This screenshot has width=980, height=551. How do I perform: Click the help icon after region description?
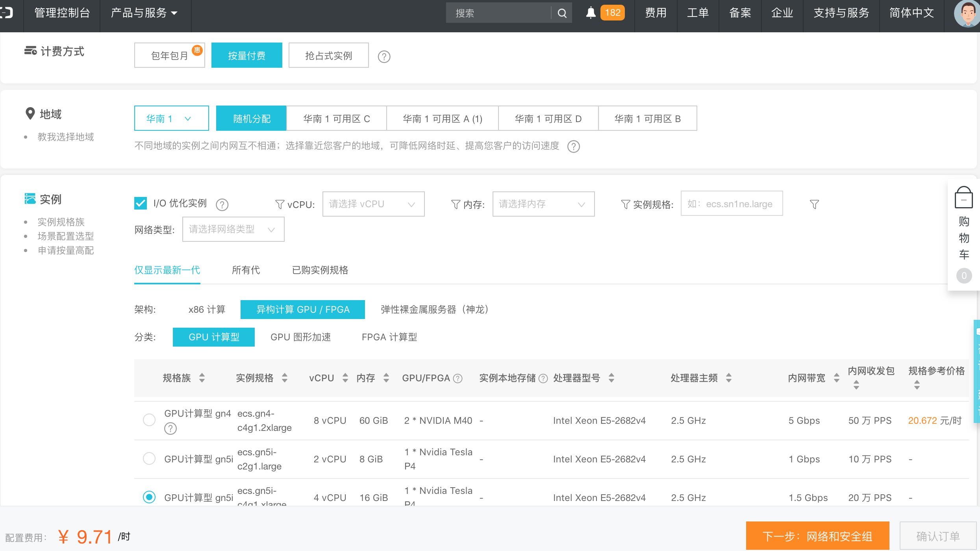click(573, 147)
